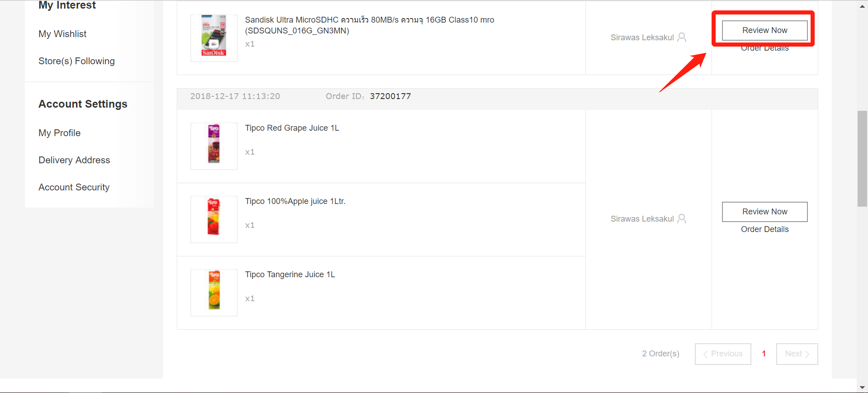Screen dimensions: 868x393
Task: Click the scrollbar down arrow
Action: [862, 388]
